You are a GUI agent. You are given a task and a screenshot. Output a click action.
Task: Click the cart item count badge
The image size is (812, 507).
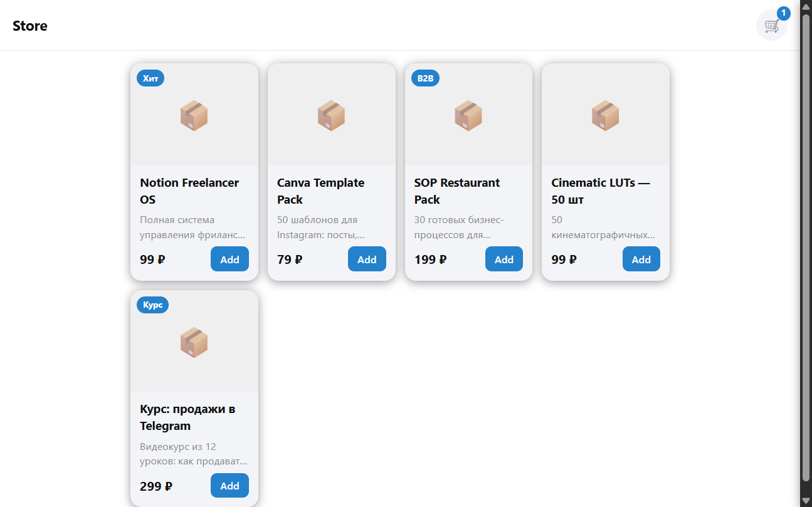[784, 13]
